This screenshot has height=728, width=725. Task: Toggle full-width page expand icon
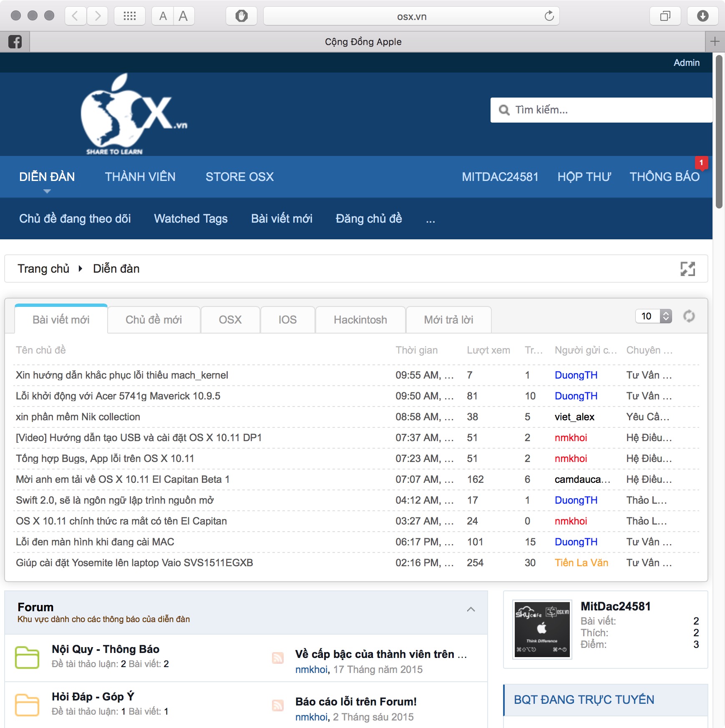pyautogui.click(x=687, y=269)
